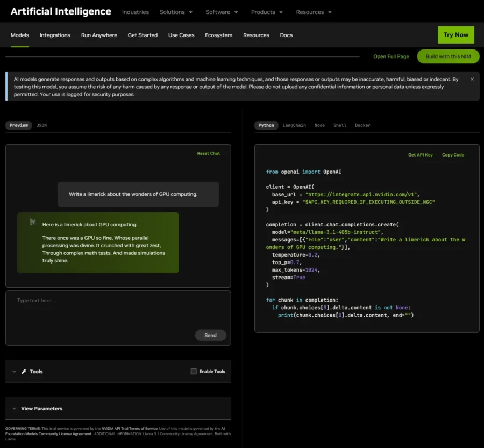Click the Artificial Intelligence heading
Image resolution: width=484 pixels, height=448 pixels.
61,11
